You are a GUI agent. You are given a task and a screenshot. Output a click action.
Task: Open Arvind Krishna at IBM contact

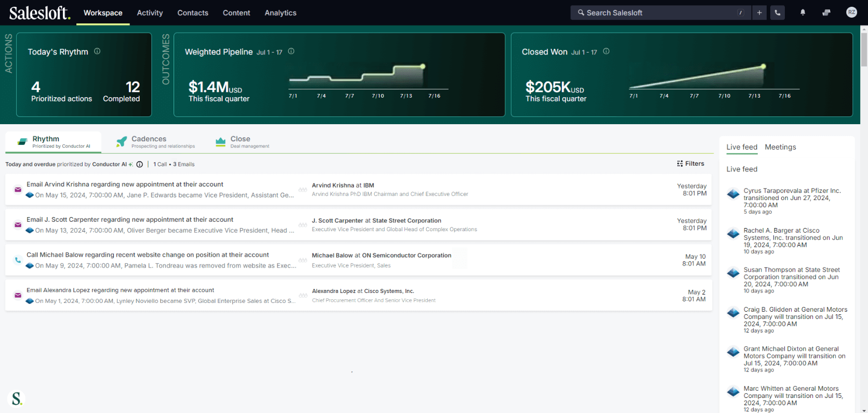pos(343,185)
